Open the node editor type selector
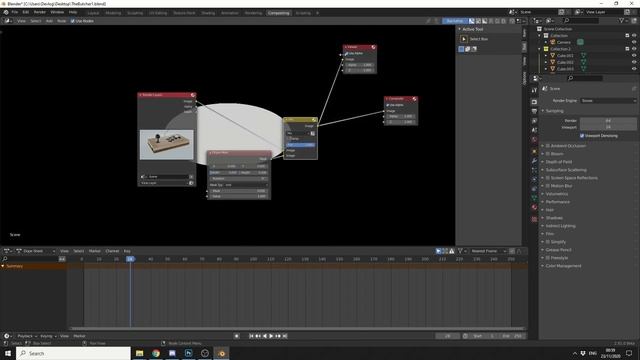 8,21
